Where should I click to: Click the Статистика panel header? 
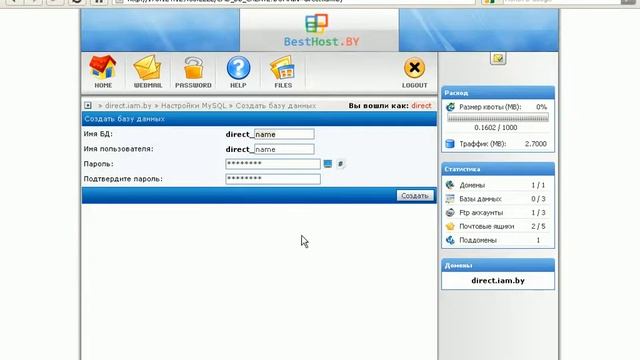498,169
